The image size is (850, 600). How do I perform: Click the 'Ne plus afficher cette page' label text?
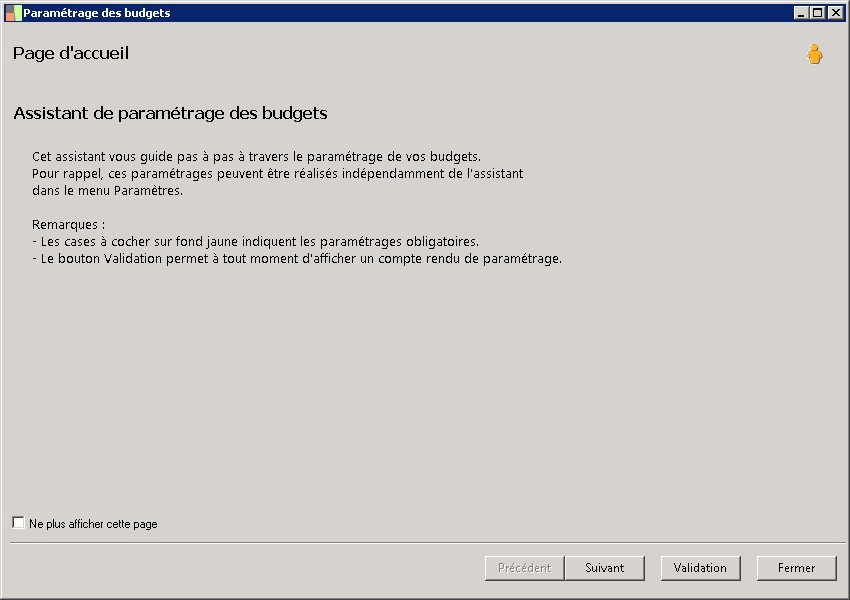(93, 524)
